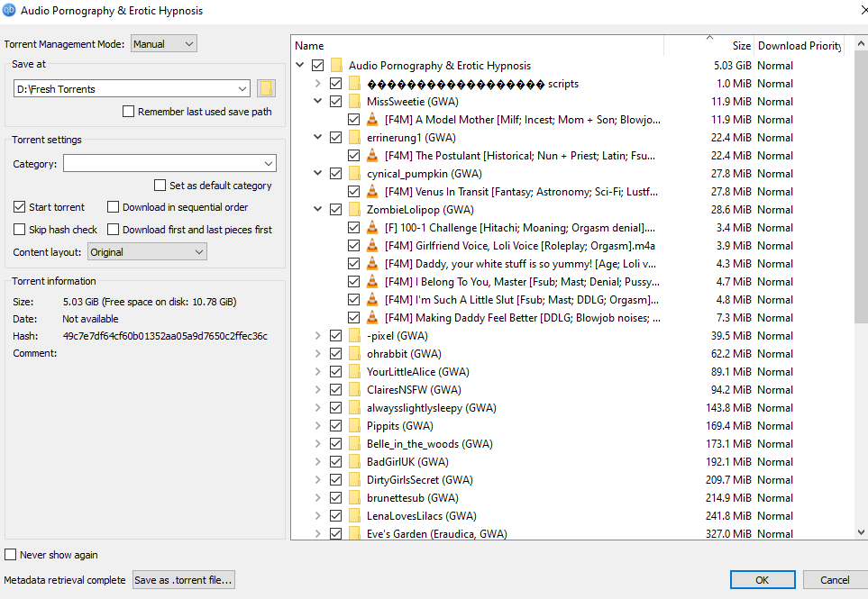868x599 pixels.
Task: Click the root torrent folder icon
Action: (x=336, y=65)
